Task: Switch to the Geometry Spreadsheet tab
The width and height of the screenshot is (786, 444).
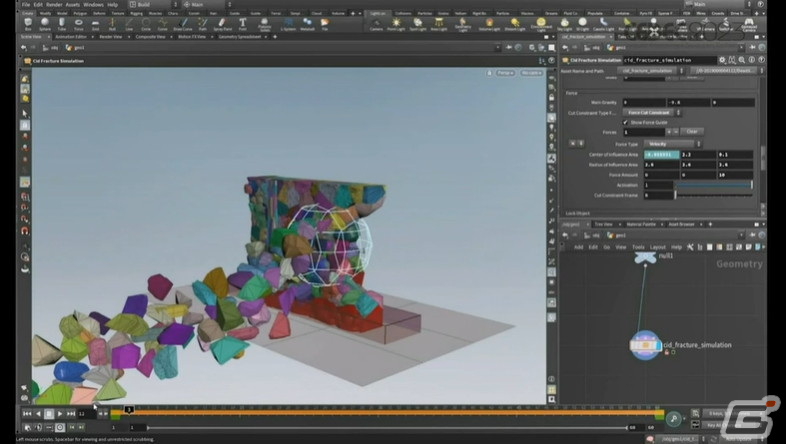Action: point(240,37)
